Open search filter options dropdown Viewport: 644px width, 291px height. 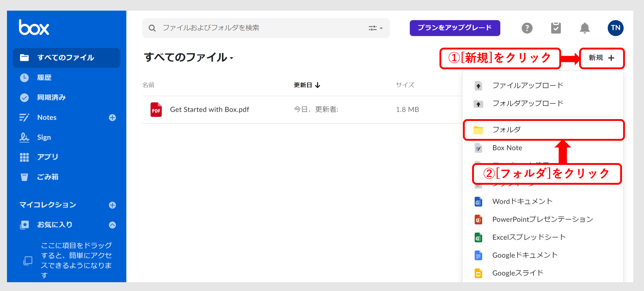point(375,28)
